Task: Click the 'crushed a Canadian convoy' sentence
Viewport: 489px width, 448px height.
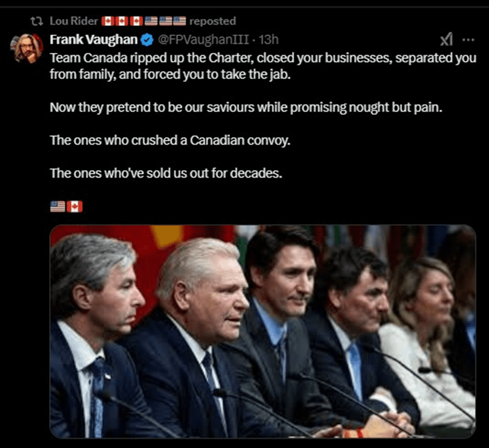Action: [170, 140]
